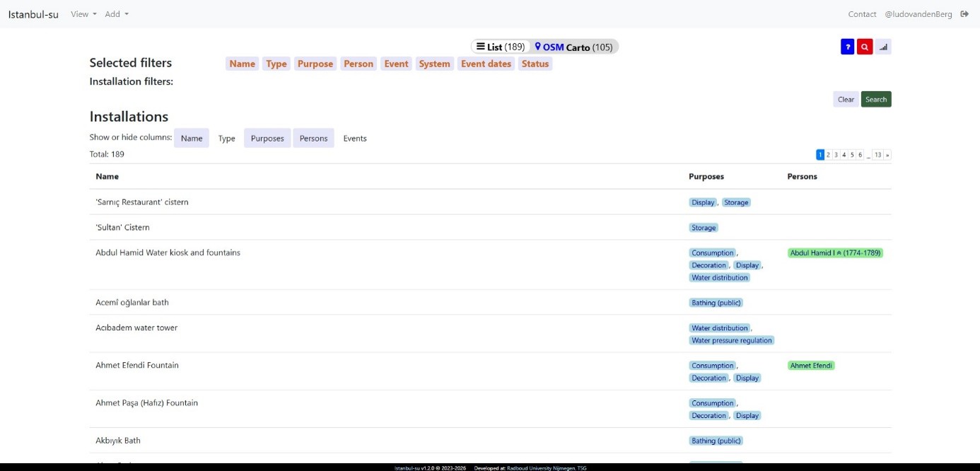This screenshot has height=471, width=980.
Task: Go to pagination page 2
Action: tap(828, 155)
